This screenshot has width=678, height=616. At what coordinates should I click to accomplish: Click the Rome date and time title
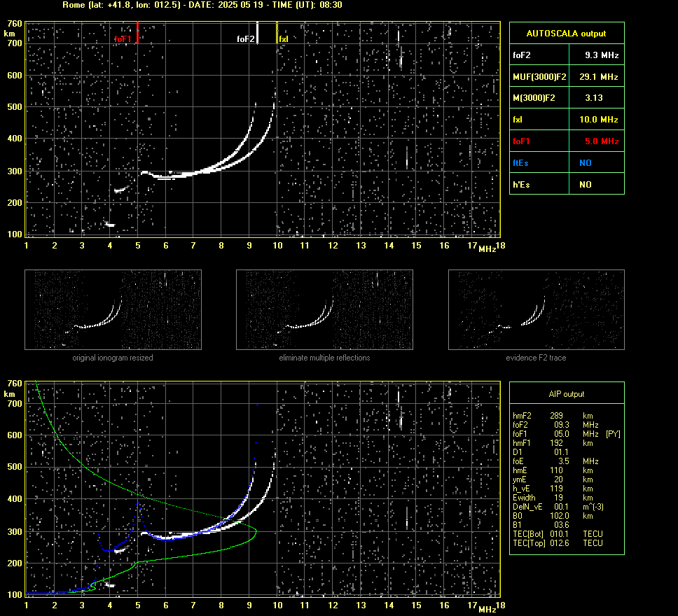pyautogui.click(x=202, y=5)
